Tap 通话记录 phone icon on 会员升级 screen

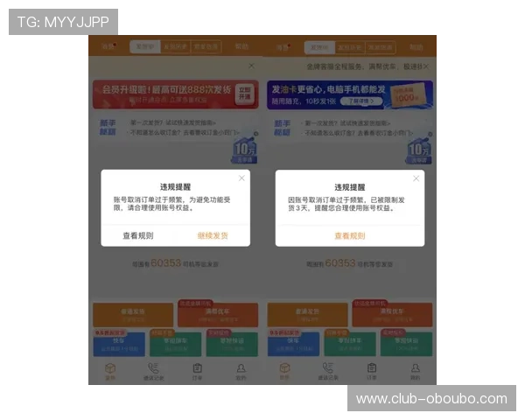[x=153, y=368]
